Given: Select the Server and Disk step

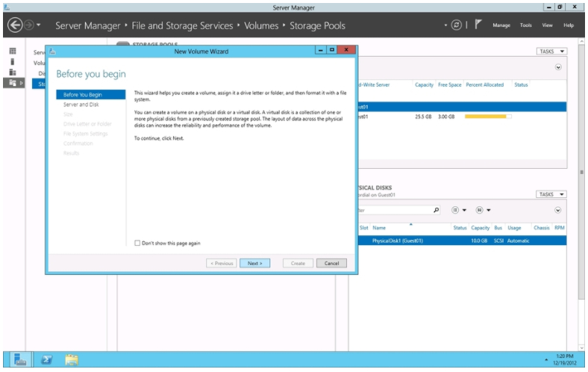Looking at the screenshot, I should click(x=81, y=105).
